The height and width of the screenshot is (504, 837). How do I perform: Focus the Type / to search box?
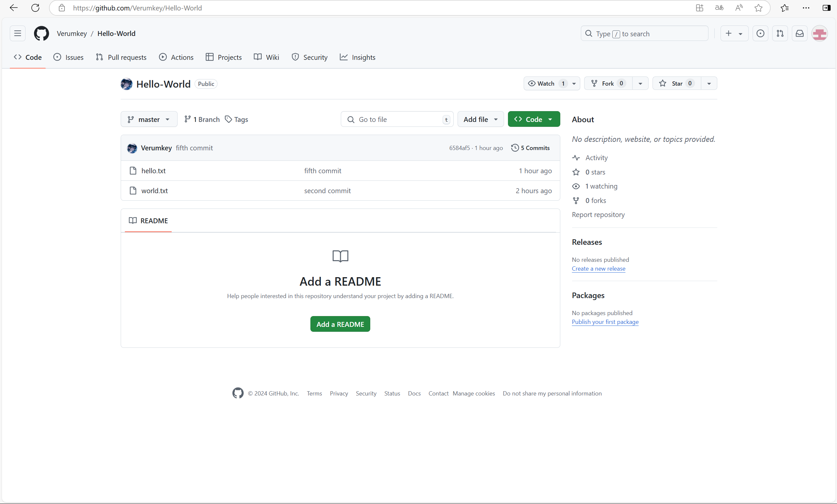coord(645,34)
